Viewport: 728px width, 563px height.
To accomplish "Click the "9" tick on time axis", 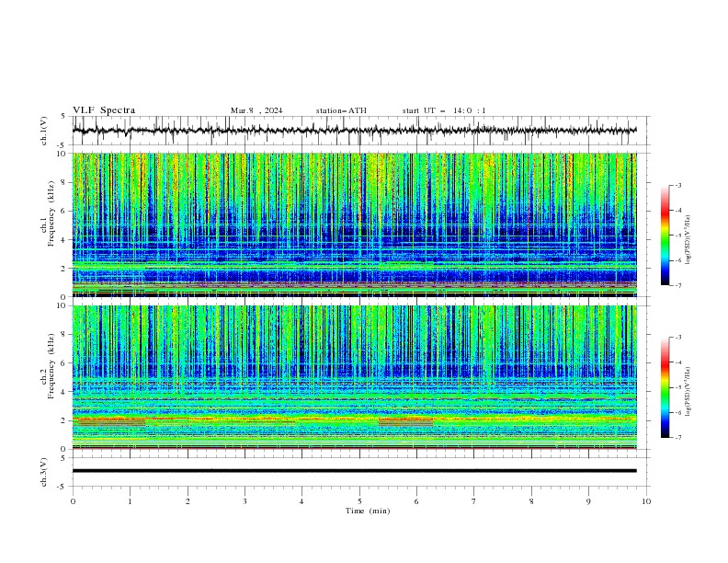I will 588,501.
